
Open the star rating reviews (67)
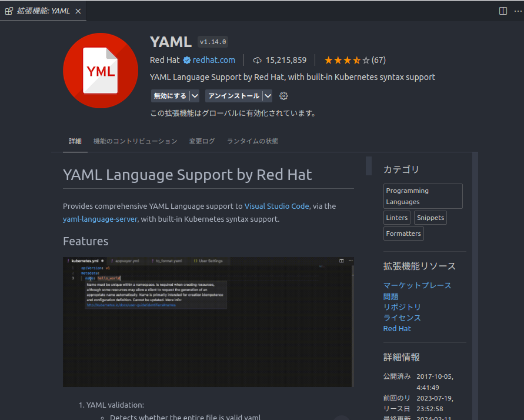click(x=355, y=60)
